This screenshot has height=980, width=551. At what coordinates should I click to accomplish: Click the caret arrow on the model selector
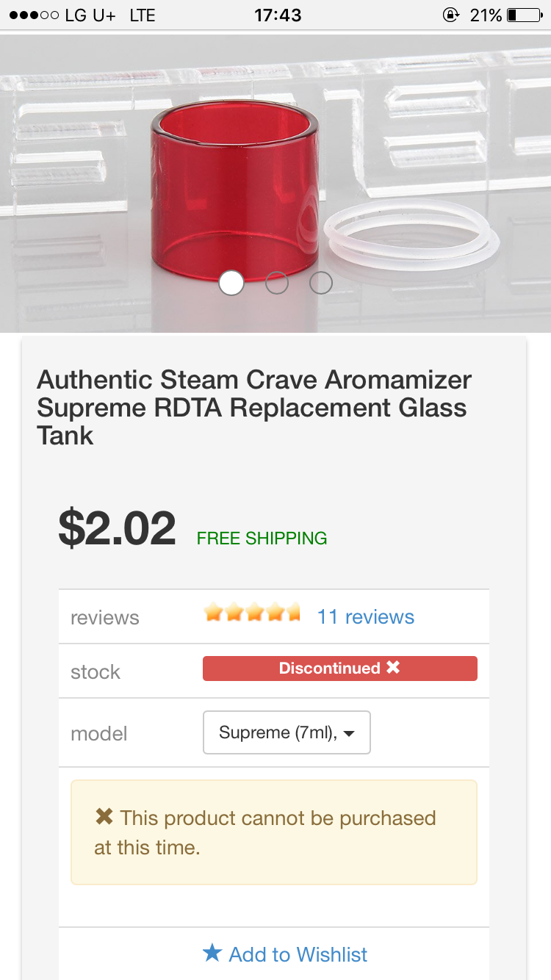349,734
